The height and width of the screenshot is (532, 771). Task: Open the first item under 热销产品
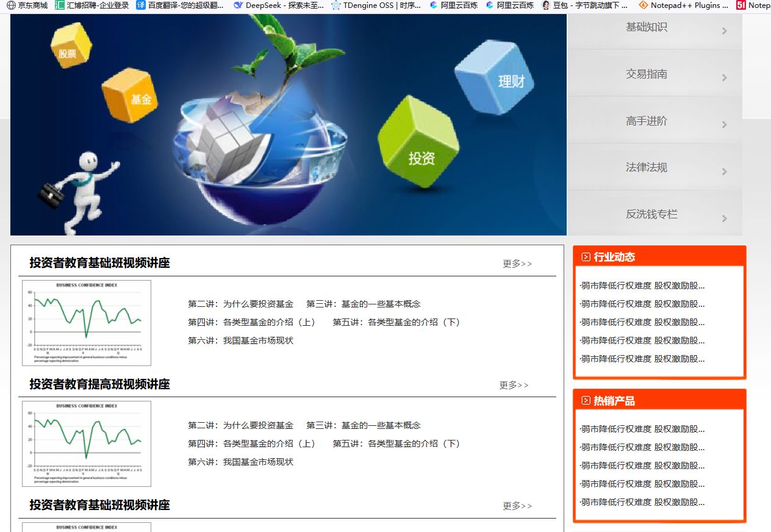[x=642, y=429]
